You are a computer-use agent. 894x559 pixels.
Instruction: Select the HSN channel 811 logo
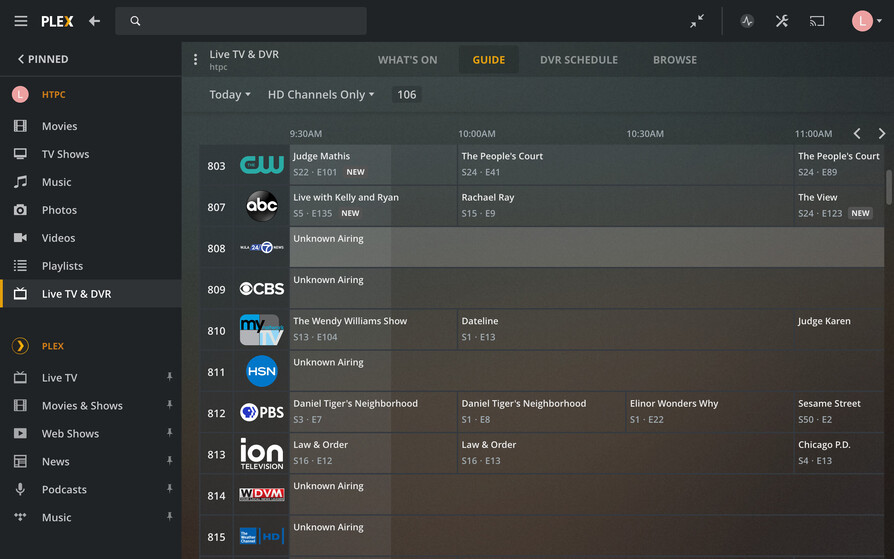262,371
